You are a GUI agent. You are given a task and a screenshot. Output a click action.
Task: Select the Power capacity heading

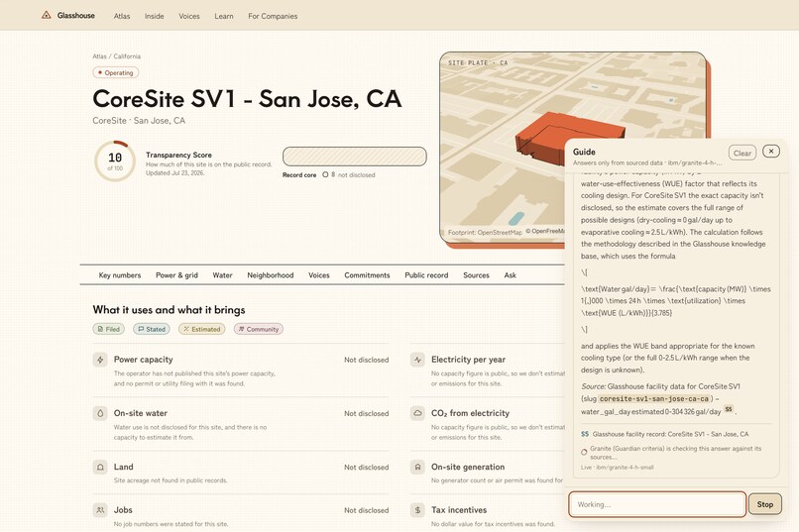point(143,360)
